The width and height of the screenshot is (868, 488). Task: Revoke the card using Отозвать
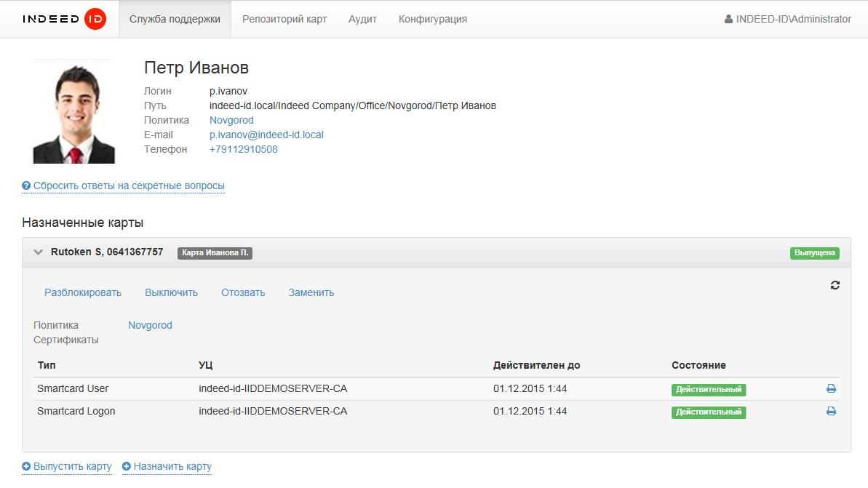pyautogui.click(x=243, y=292)
